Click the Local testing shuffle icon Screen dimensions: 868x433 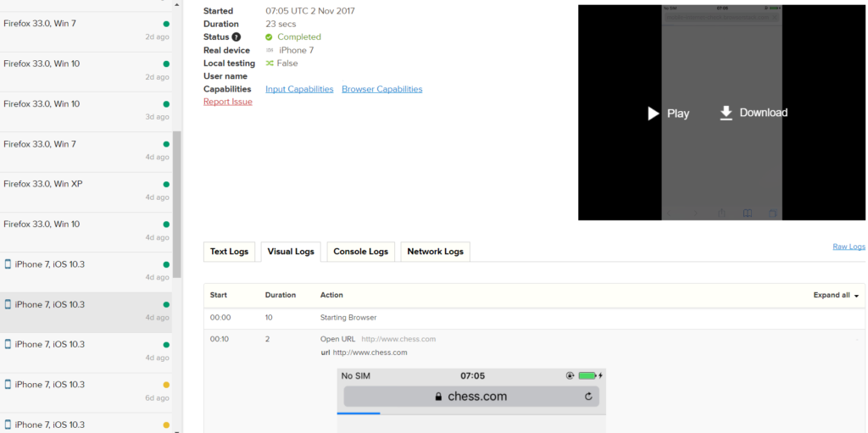[x=270, y=64]
